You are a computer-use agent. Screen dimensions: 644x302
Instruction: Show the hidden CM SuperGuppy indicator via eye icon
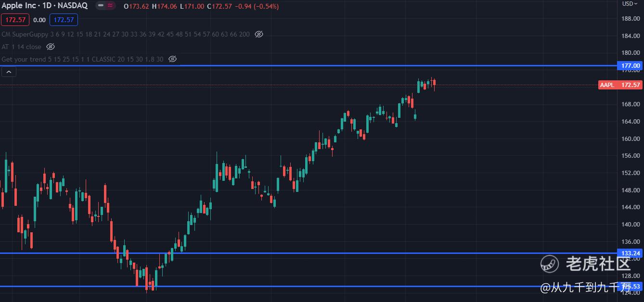(x=259, y=34)
